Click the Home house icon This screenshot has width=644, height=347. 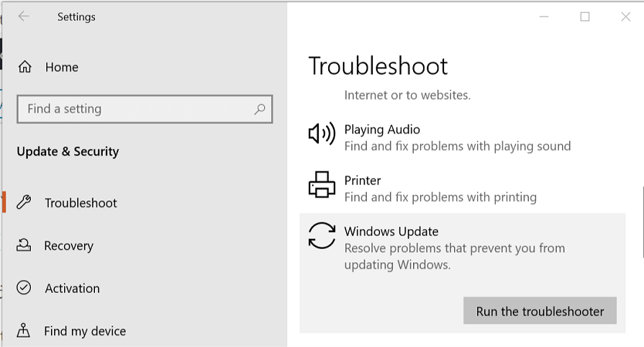pyautogui.click(x=25, y=67)
